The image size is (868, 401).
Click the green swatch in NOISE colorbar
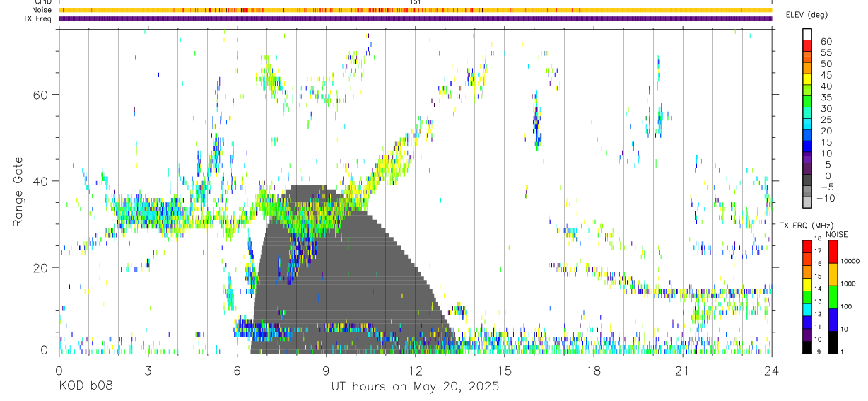pos(833,296)
